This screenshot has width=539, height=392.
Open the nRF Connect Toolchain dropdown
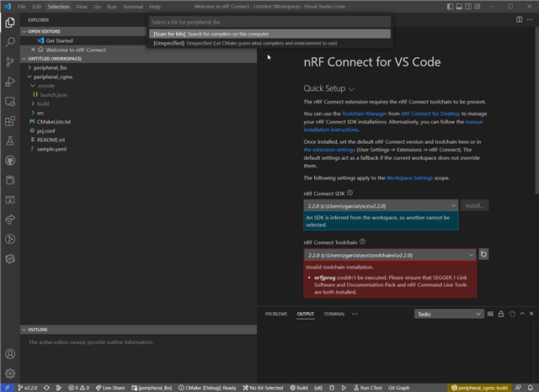(x=390, y=255)
